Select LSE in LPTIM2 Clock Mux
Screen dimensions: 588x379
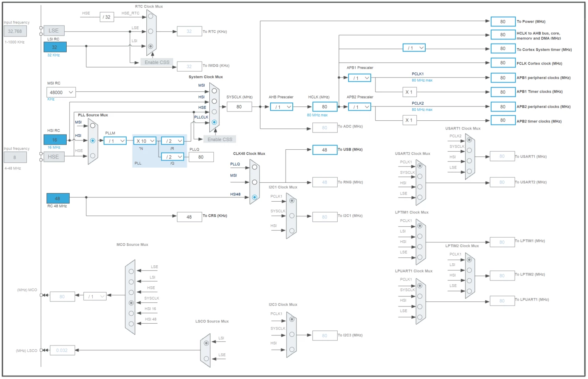pos(469,291)
